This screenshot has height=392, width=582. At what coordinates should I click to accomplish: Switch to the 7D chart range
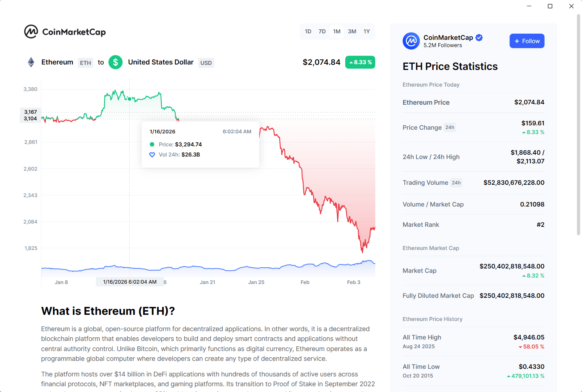pyautogui.click(x=322, y=32)
